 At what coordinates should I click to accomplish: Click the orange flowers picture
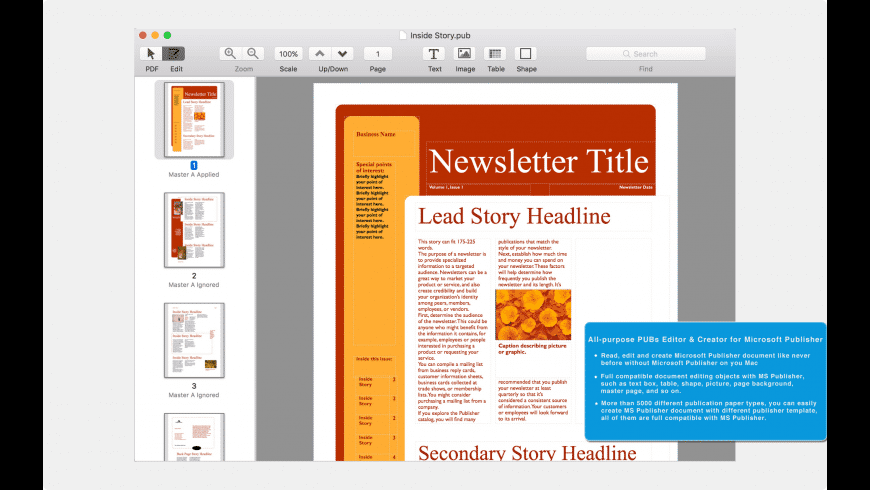[x=533, y=315]
